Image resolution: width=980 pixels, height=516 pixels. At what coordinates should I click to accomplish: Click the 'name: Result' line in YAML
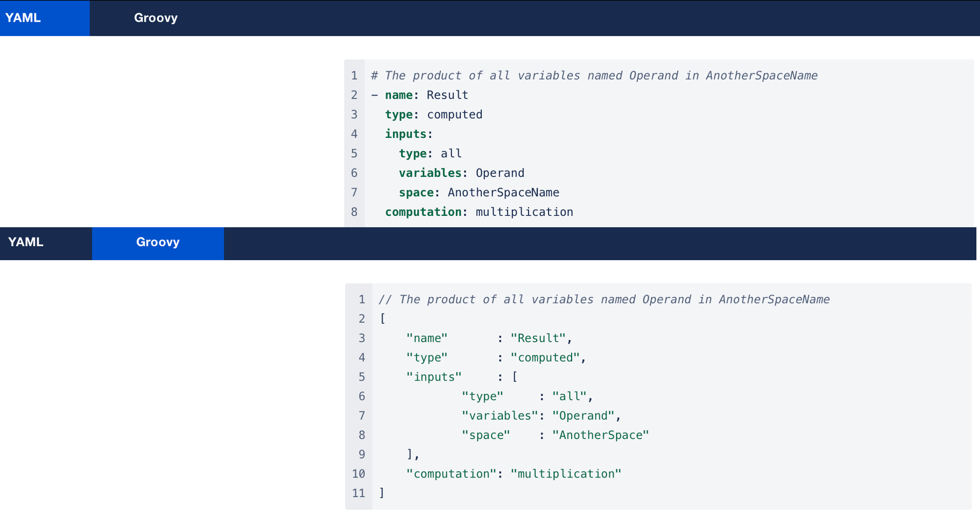426,95
